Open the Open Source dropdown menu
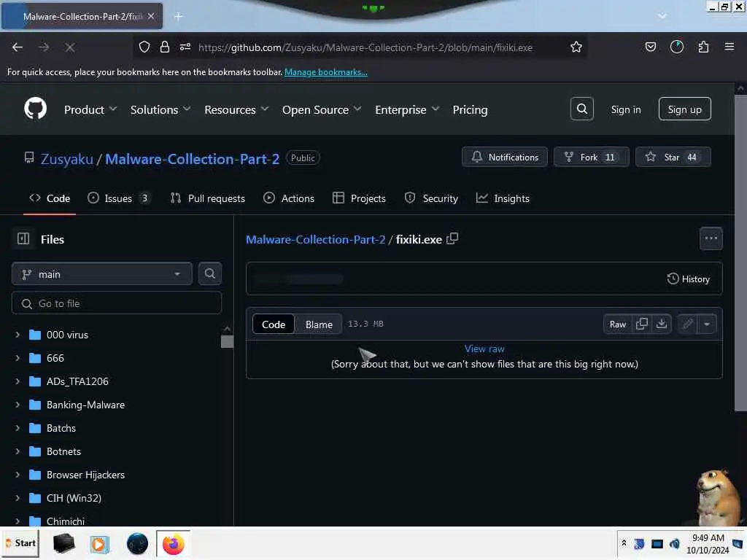Screen dimensions: 747x560 322,109
